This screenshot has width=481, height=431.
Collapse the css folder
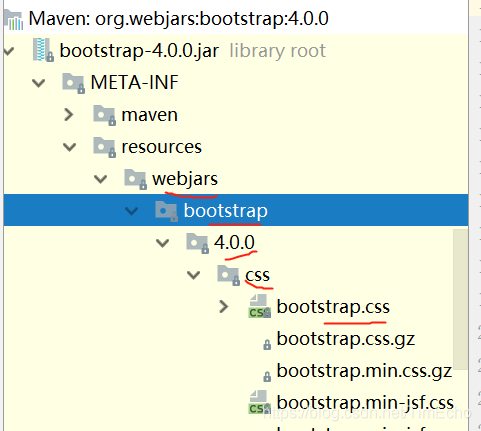(194, 275)
